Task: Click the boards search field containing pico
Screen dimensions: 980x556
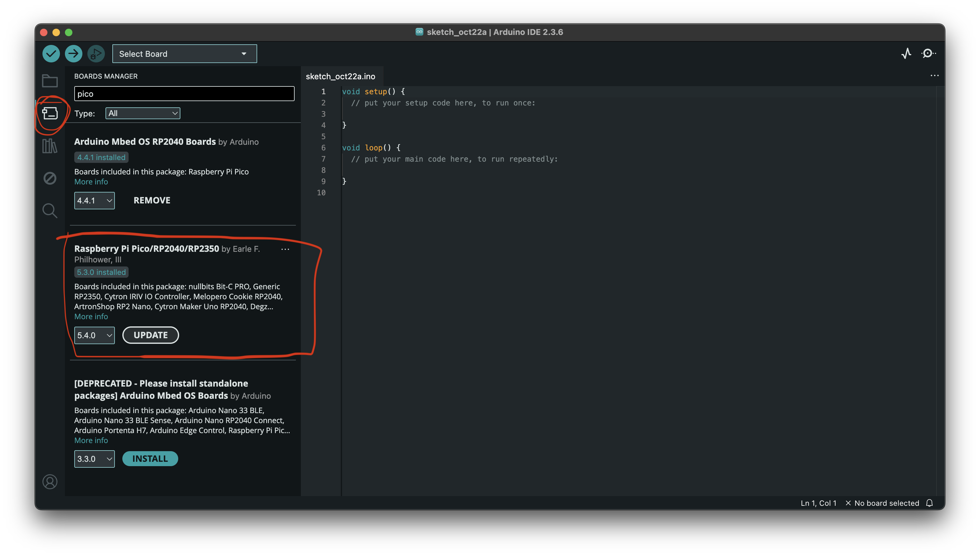Action: point(184,94)
